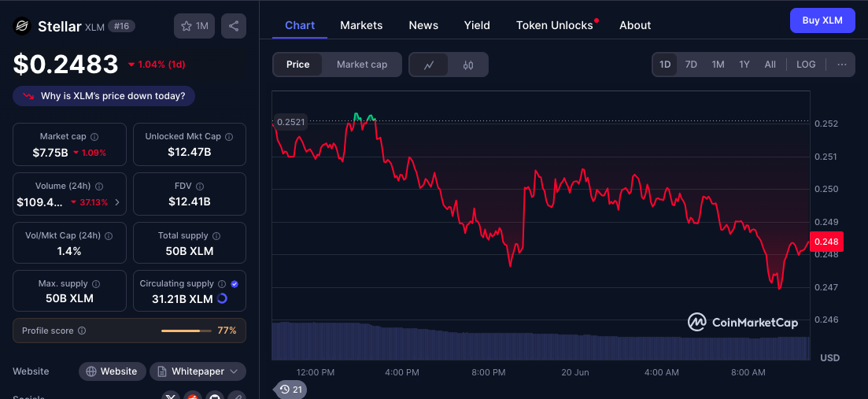Screen dimensions: 868x399
Task: Click the Unlocked Mkt Cap info icon
Action: tap(229, 137)
